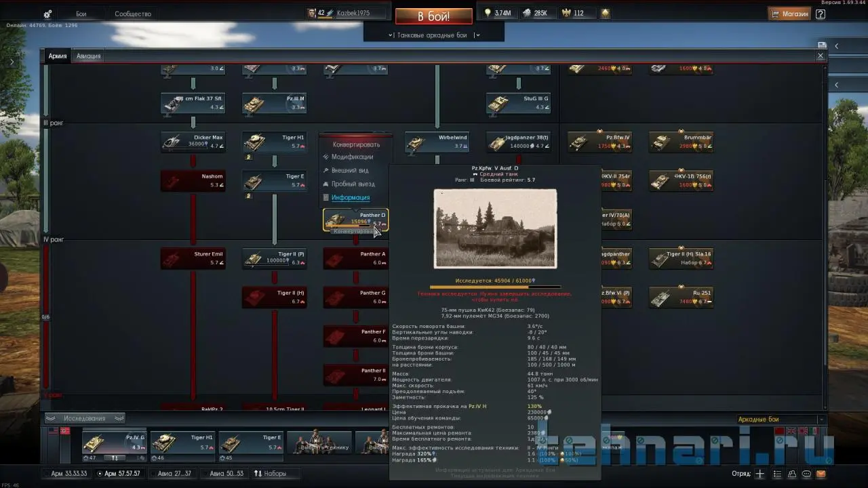Screen dimensions: 868x488
Task: Collapse the upper right side panel chevron
Action: pyautogui.click(x=836, y=46)
